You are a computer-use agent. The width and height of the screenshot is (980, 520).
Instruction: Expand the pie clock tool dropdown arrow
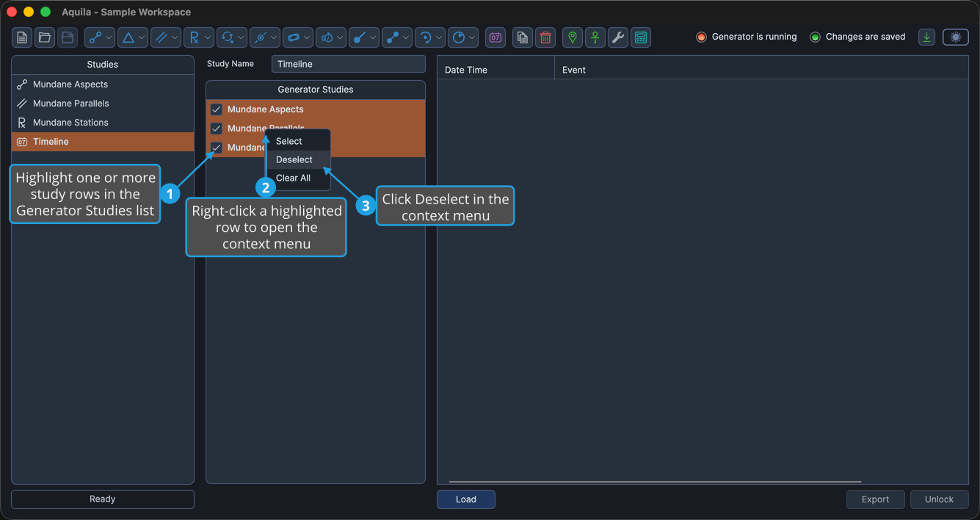click(473, 37)
